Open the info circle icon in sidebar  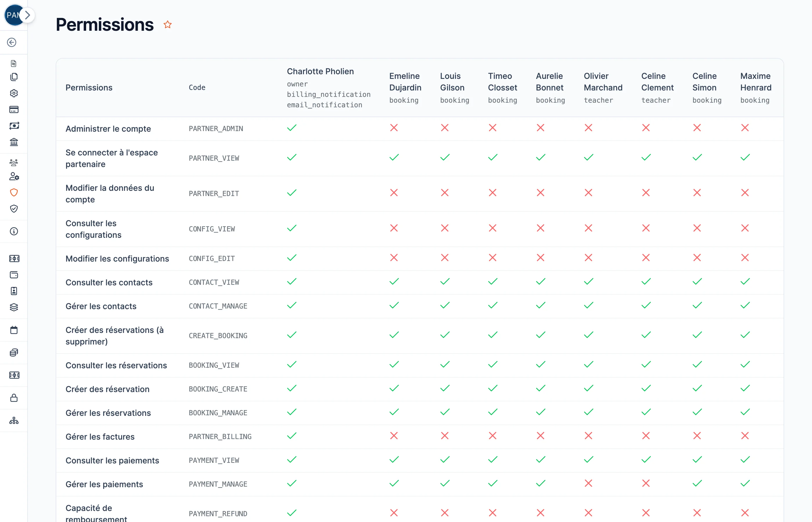click(x=14, y=231)
